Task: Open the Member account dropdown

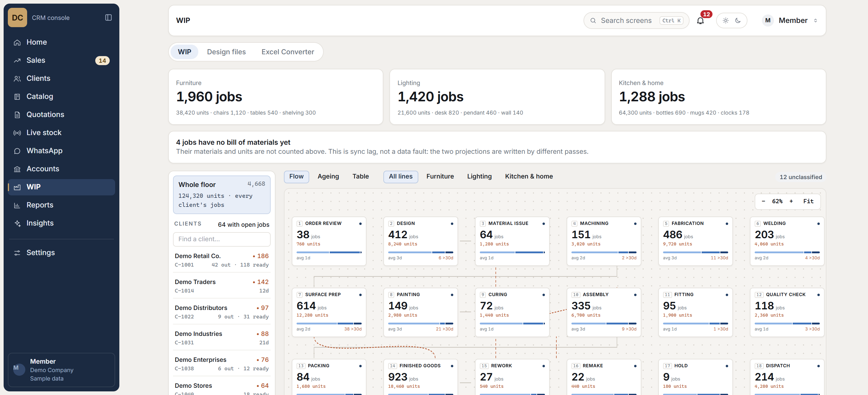Action: click(790, 21)
